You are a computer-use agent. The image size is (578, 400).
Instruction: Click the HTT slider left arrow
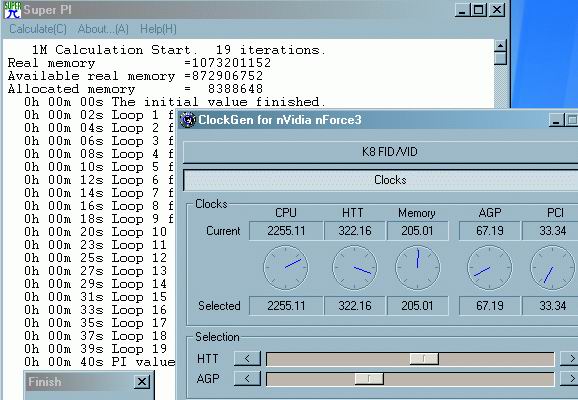247,358
